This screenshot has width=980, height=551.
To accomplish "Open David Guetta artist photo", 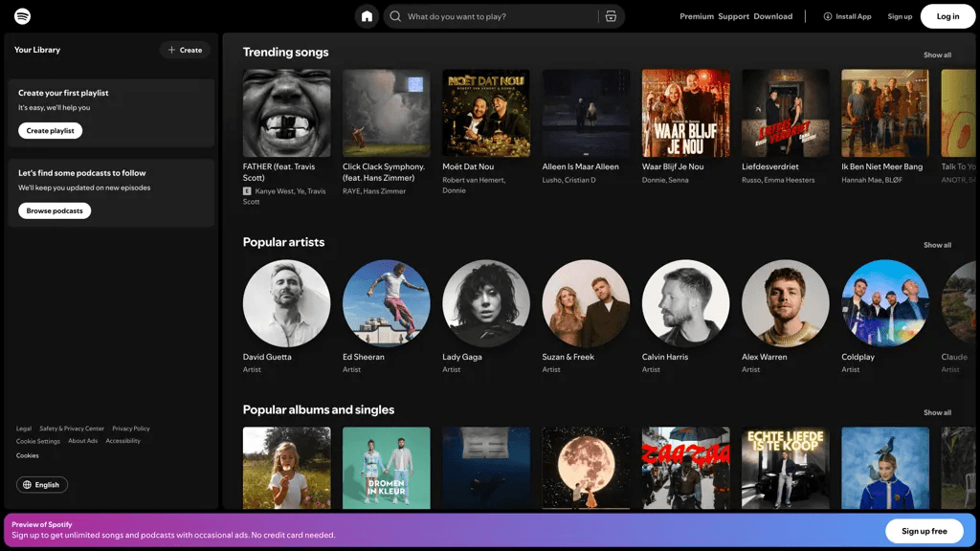I will coord(287,303).
